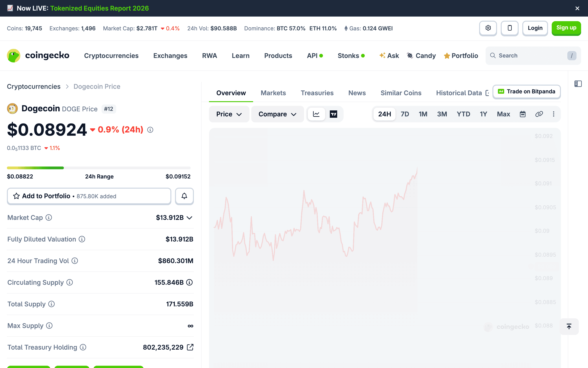The width and height of the screenshot is (588, 368).
Task: Click the Dogecoin coin logo
Action: (12, 109)
